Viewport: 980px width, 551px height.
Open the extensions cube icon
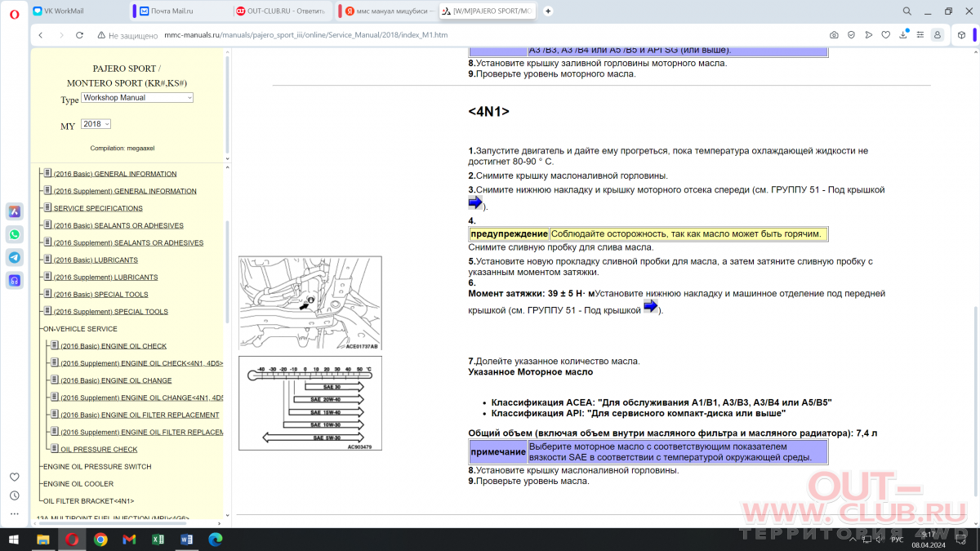click(961, 35)
